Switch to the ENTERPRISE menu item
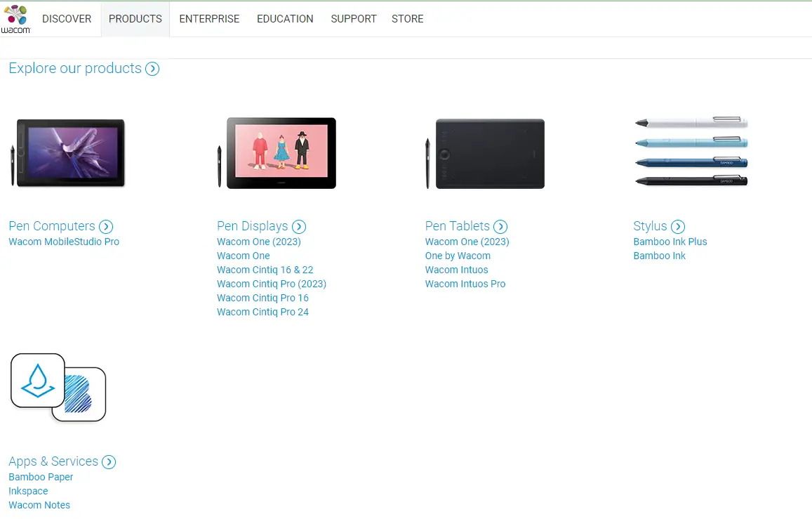 [209, 19]
